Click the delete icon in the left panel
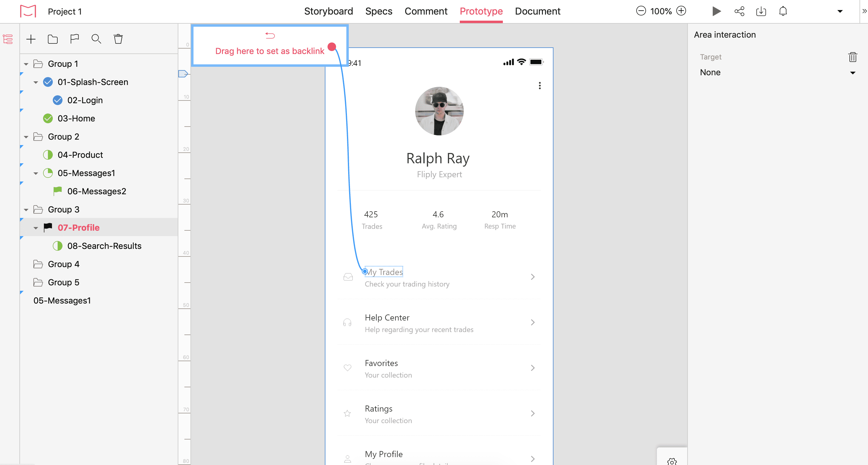868x465 pixels. point(118,39)
